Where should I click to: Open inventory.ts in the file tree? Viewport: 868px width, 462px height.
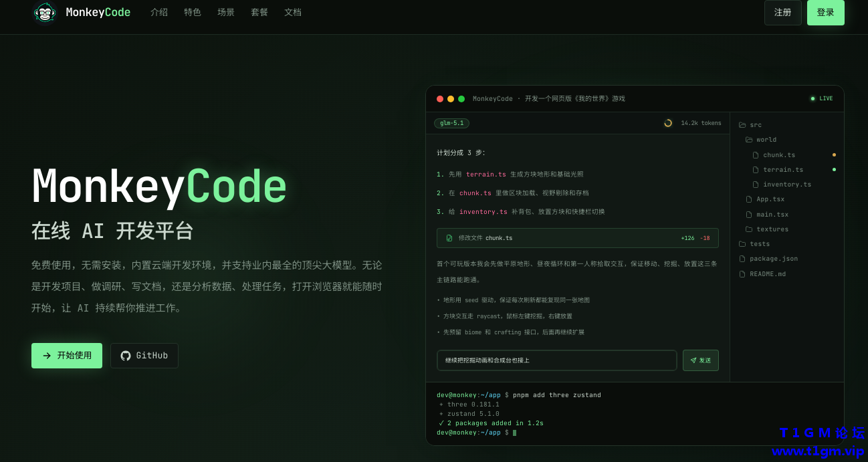[787, 185]
